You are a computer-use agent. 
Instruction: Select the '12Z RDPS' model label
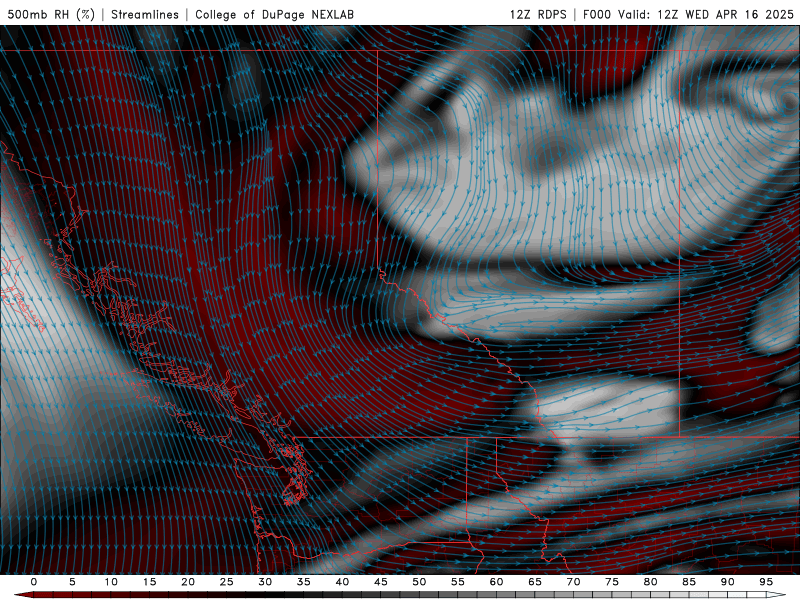tap(538, 14)
